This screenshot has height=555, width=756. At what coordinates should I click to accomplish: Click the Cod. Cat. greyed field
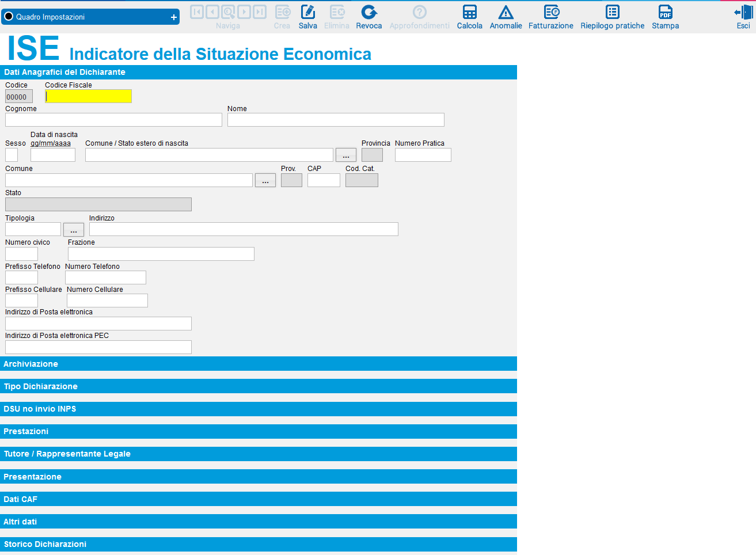(362, 180)
